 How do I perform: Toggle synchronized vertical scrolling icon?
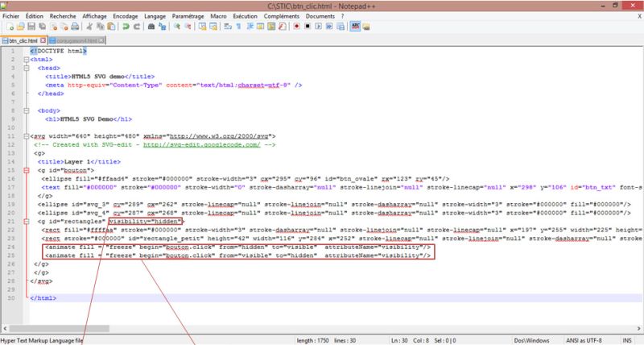tap(203, 27)
